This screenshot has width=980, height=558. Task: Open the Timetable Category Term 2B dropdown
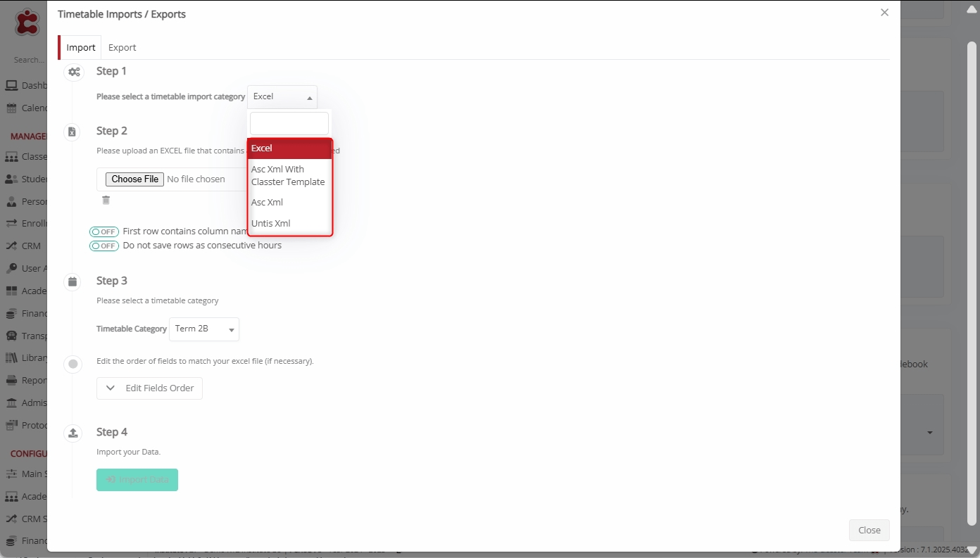[204, 329]
